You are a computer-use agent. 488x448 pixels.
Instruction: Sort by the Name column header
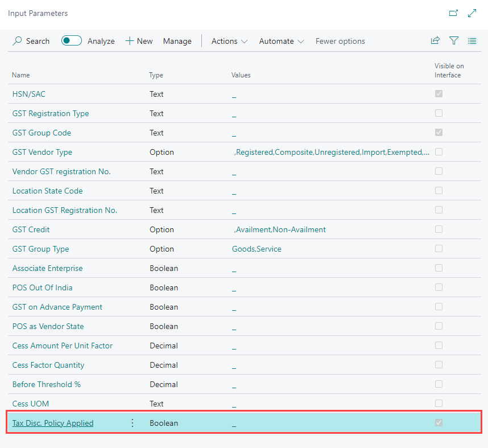pyautogui.click(x=21, y=75)
